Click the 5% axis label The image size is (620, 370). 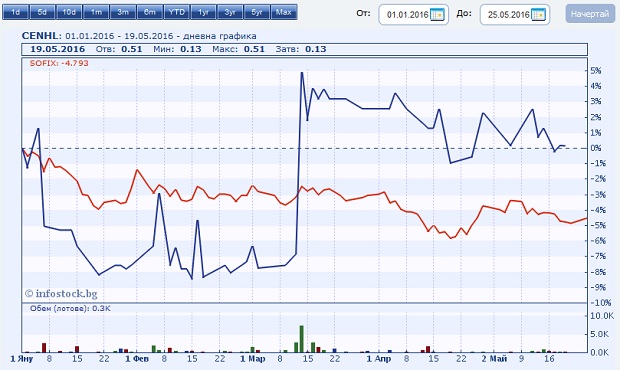[x=595, y=71]
